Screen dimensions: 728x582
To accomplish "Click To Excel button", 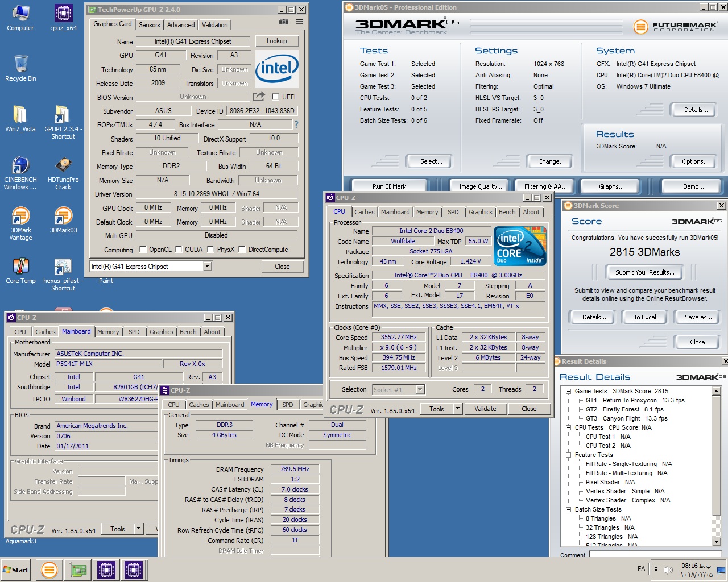I will [645, 317].
